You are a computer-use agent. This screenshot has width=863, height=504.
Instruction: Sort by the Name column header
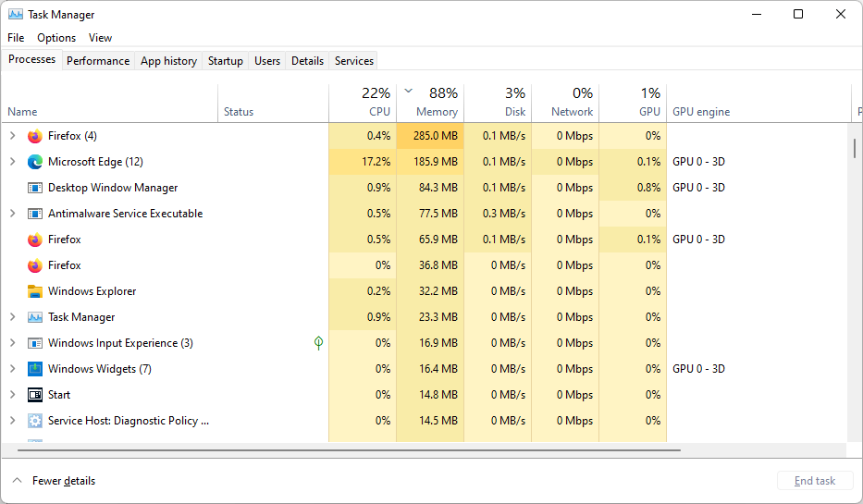110,103
